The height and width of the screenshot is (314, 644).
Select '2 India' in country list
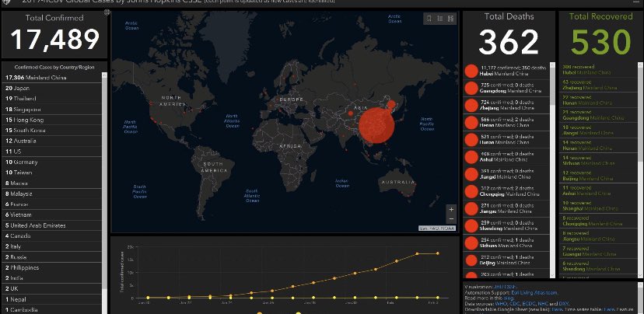52,278
